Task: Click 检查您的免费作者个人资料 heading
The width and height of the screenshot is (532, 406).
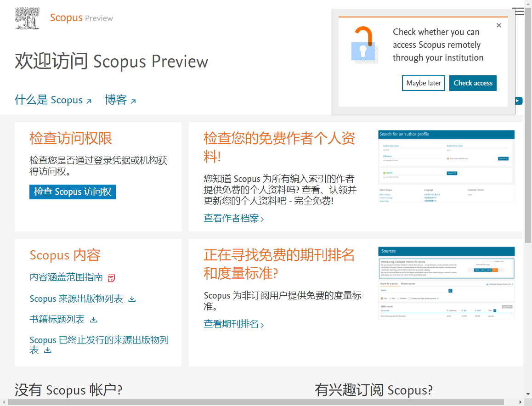Action: point(279,147)
